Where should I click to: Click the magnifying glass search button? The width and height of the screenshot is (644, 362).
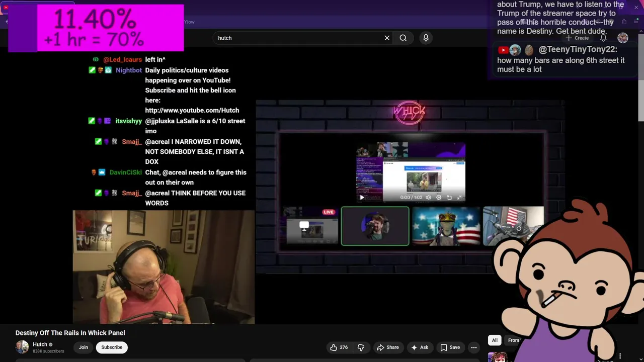(403, 38)
